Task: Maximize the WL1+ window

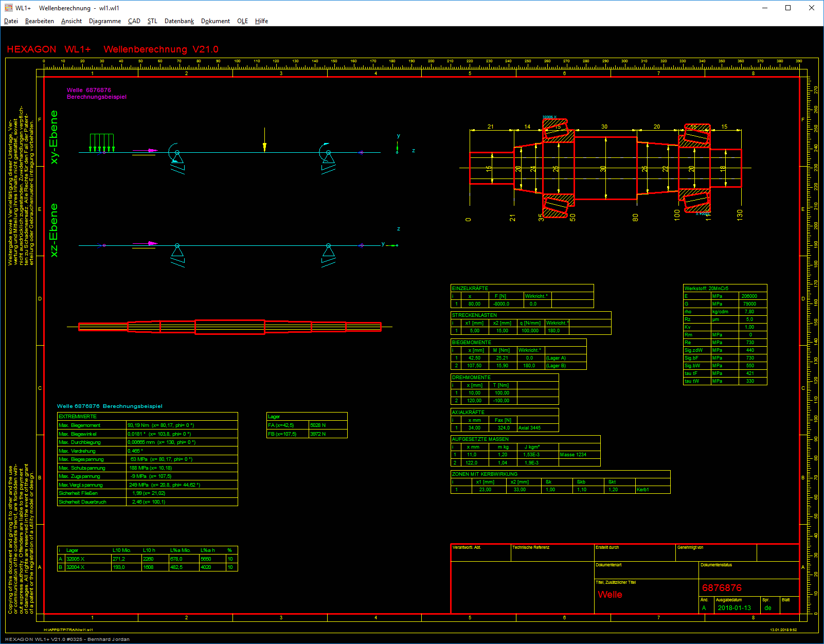Action: tap(787, 8)
